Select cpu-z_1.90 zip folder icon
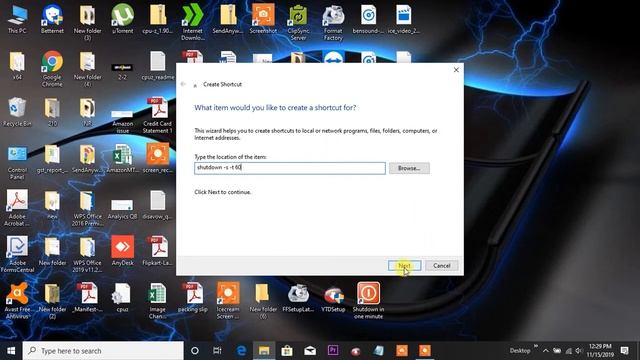The width and height of the screenshot is (640, 360). tap(158, 20)
